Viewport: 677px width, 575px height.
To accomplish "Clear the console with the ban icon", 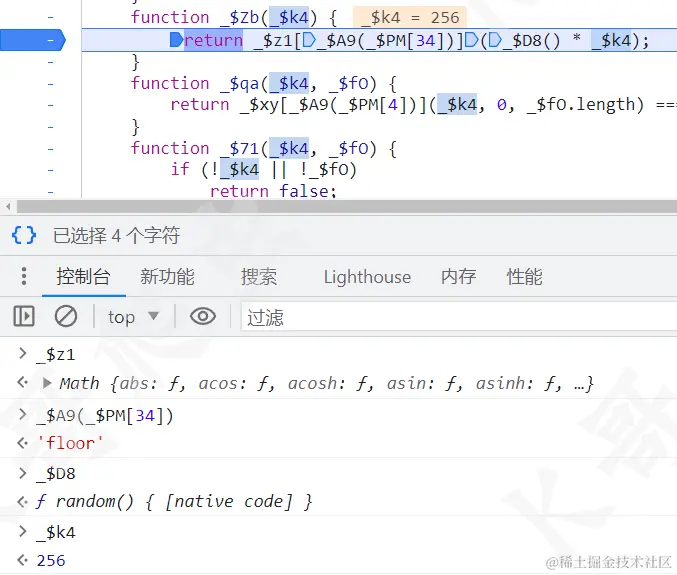I will [x=66, y=316].
